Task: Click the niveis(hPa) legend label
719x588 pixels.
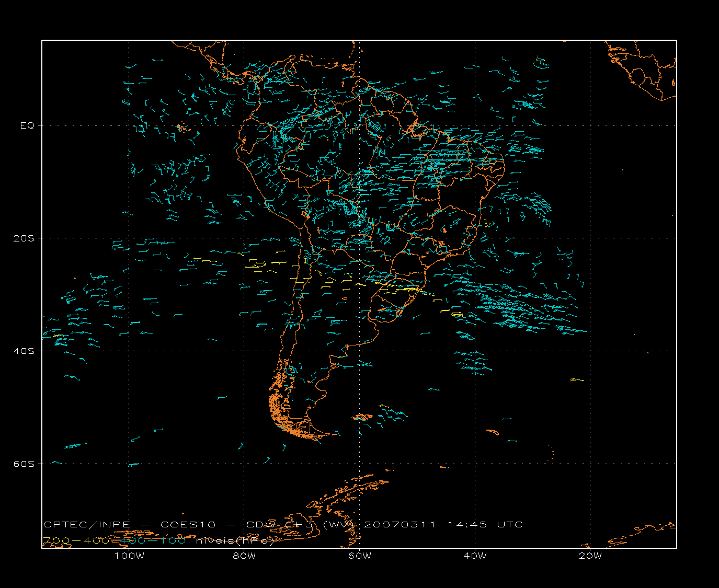Action: pyautogui.click(x=235, y=540)
